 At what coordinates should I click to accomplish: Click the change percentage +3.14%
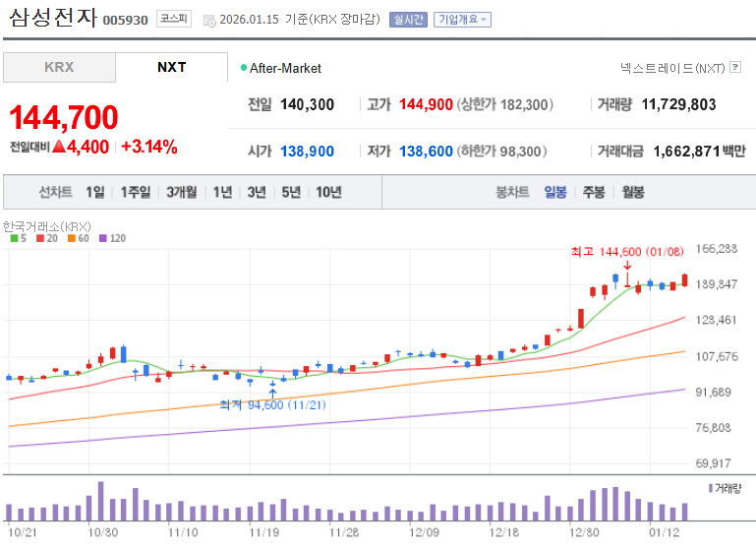tap(149, 147)
